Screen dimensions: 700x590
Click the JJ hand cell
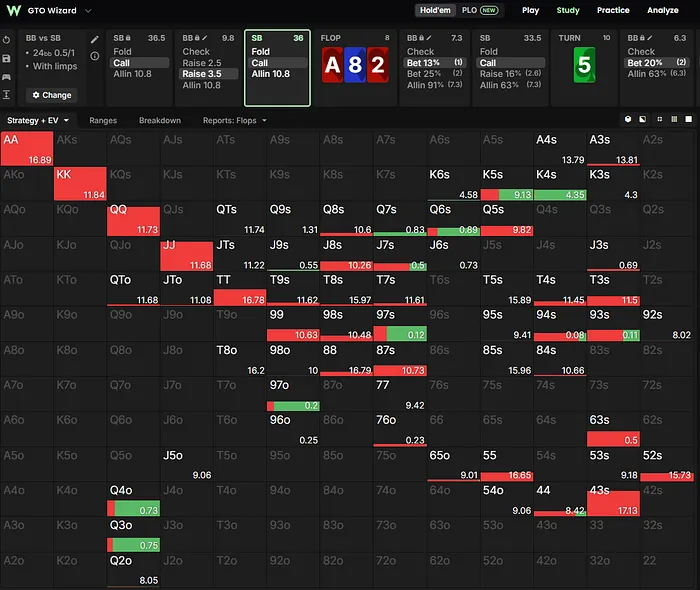pyautogui.click(x=187, y=254)
